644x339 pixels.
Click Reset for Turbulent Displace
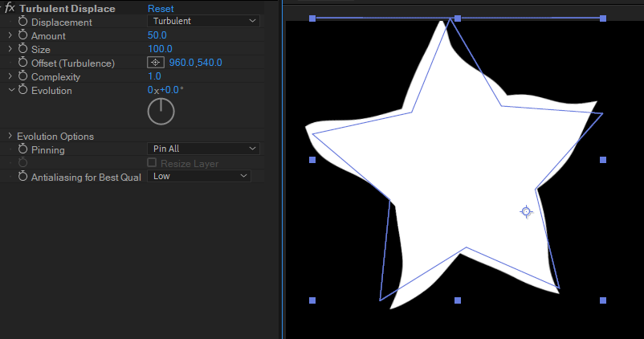point(161,9)
